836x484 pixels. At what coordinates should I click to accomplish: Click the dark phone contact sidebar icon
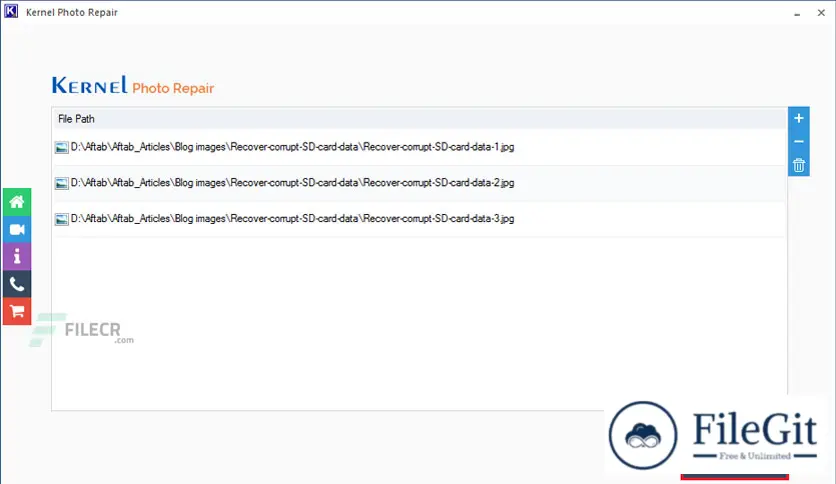[17, 284]
